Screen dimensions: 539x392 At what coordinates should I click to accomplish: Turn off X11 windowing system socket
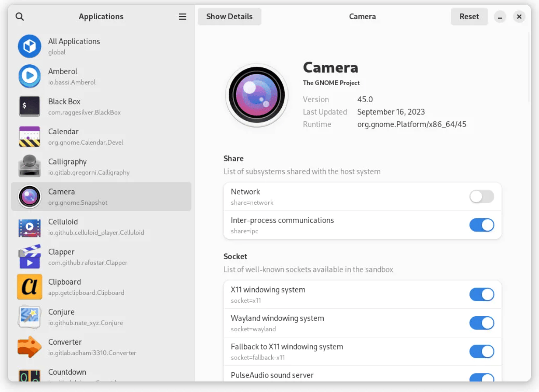(x=481, y=294)
